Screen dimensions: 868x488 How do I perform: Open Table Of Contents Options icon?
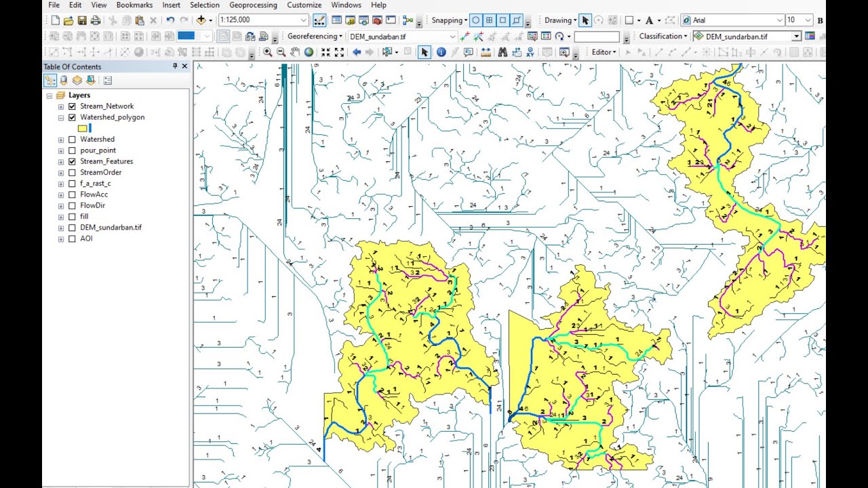tap(107, 80)
